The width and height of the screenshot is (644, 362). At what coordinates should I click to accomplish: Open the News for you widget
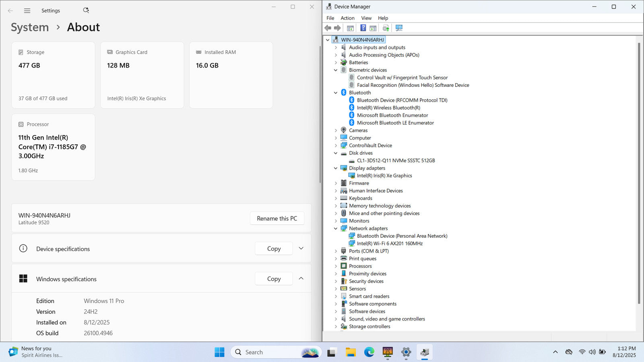tap(35, 352)
